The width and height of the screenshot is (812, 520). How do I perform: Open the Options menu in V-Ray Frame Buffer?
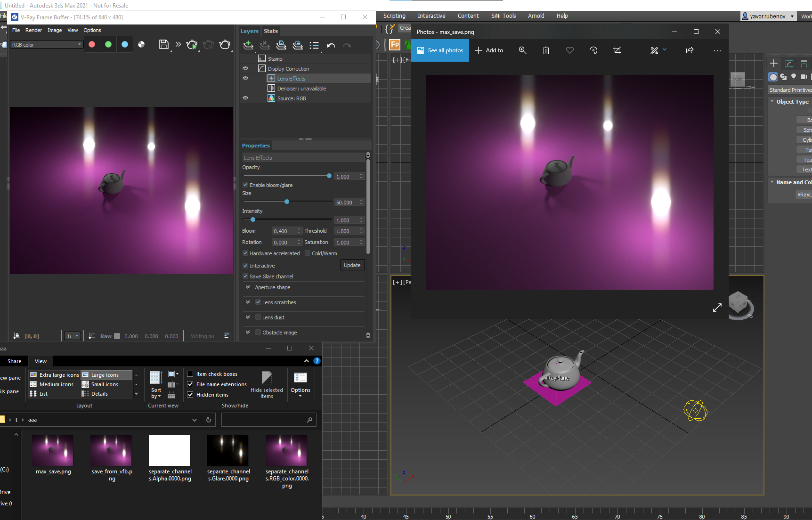(x=92, y=30)
